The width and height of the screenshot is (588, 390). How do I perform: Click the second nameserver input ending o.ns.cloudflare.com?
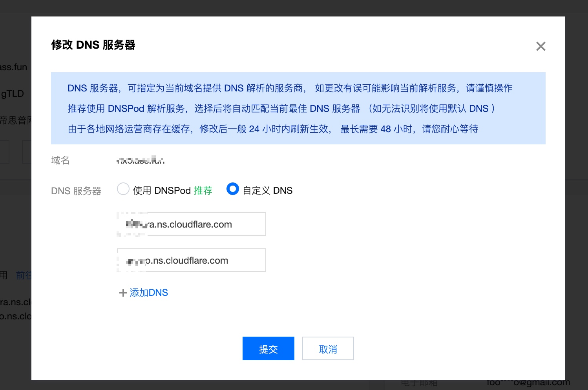pos(191,260)
